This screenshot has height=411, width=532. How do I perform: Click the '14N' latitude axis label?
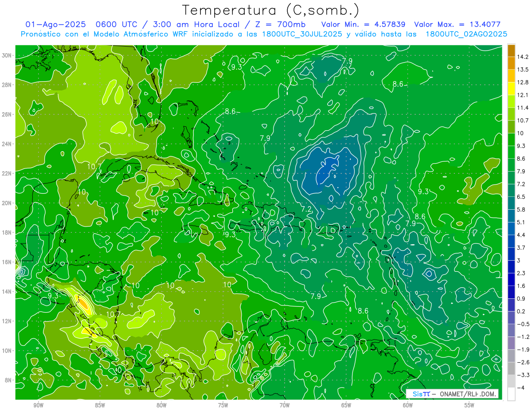[x=7, y=291]
